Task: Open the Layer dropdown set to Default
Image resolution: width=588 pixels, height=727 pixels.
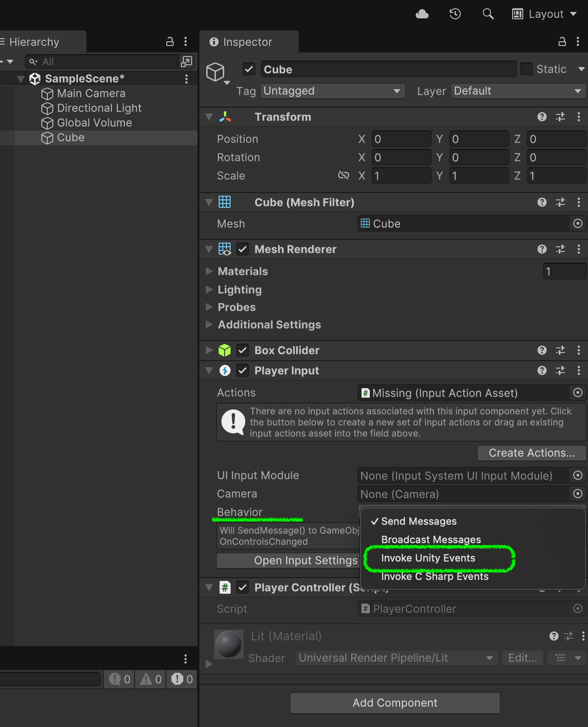Action: click(518, 91)
